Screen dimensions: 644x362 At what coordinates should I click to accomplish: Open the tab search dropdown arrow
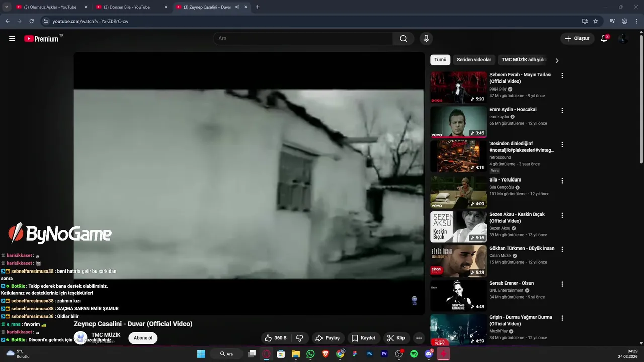click(x=6, y=7)
